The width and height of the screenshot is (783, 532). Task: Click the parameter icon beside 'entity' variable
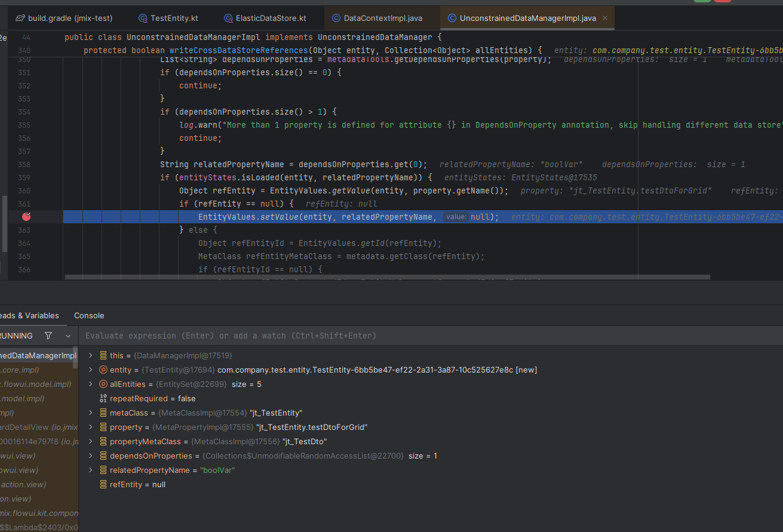(x=103, y=370)
